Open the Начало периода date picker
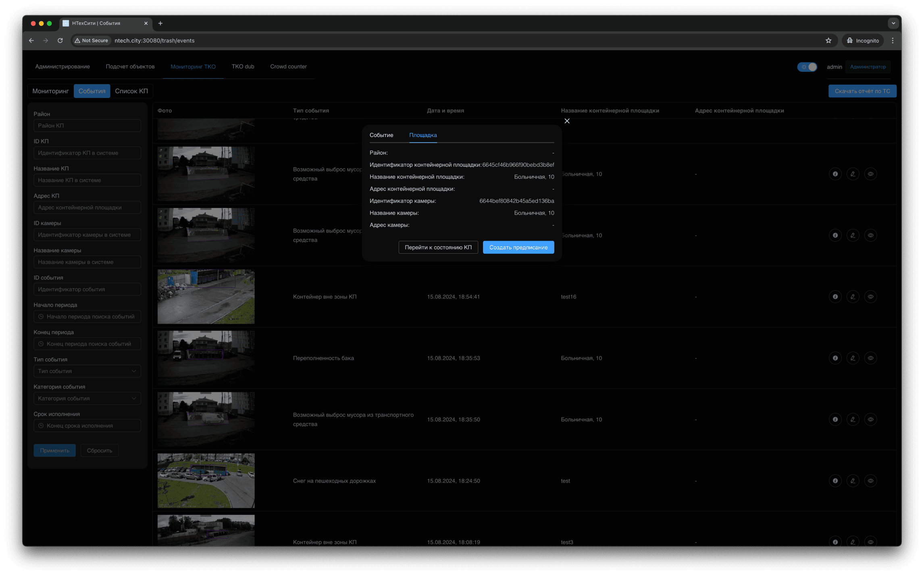The image size is (924, 576). coord(87,317)
